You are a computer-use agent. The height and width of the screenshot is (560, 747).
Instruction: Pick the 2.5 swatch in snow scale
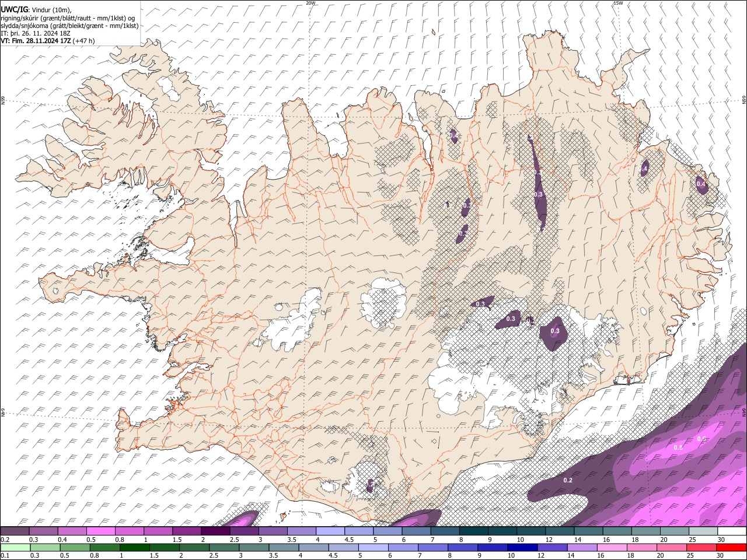(244, 531)
